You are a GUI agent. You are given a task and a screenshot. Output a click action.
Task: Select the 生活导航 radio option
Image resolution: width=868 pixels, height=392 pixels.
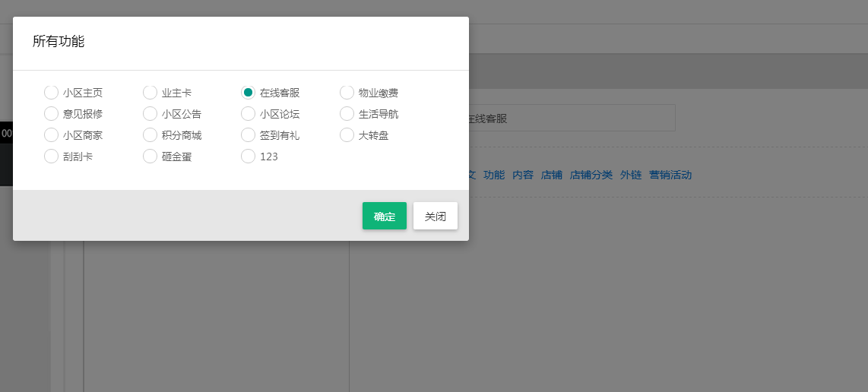pyautogui.click(x=347, y=113)
